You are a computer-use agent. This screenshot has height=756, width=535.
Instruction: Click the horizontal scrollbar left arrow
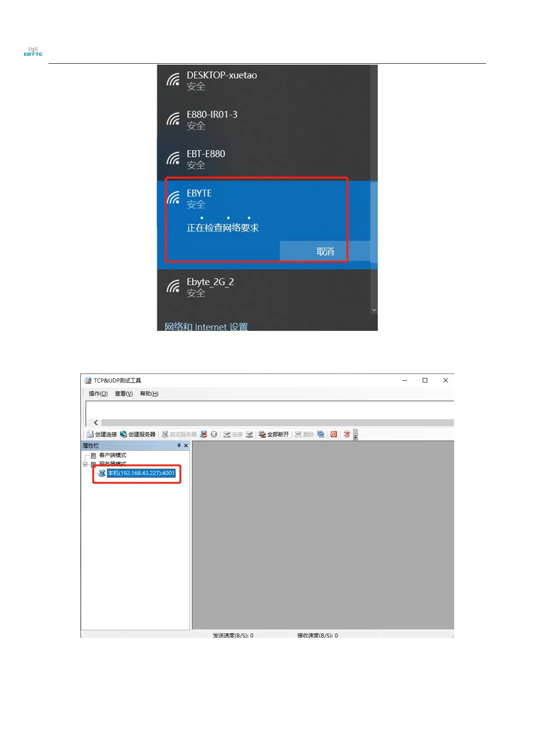pos(96,422)
